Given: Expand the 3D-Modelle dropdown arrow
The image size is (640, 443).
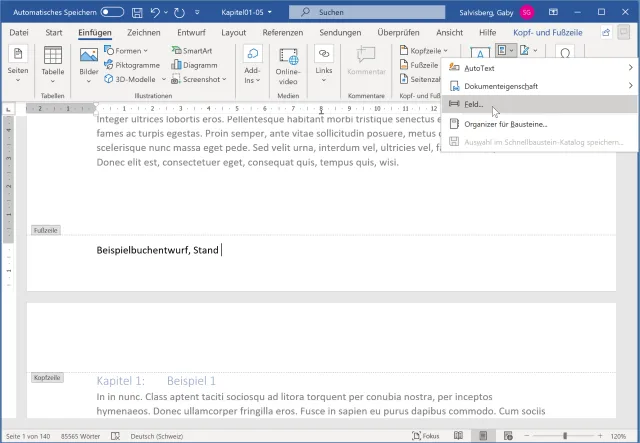Looking at the screenshot, I should [x=164, y=79].
